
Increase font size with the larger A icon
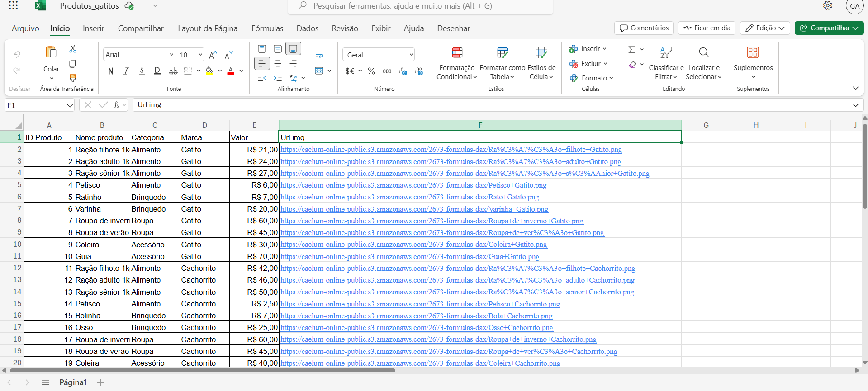213,55
